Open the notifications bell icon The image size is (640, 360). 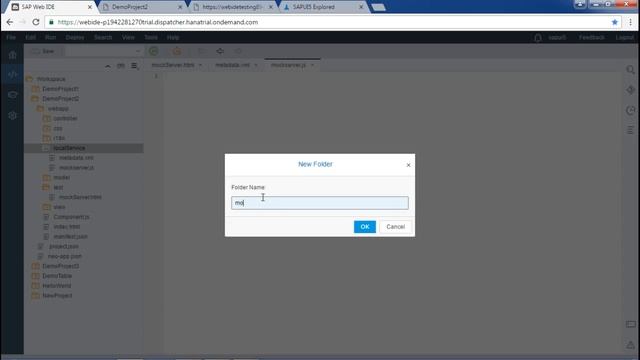pyautogui.click(x=538, y=38)
